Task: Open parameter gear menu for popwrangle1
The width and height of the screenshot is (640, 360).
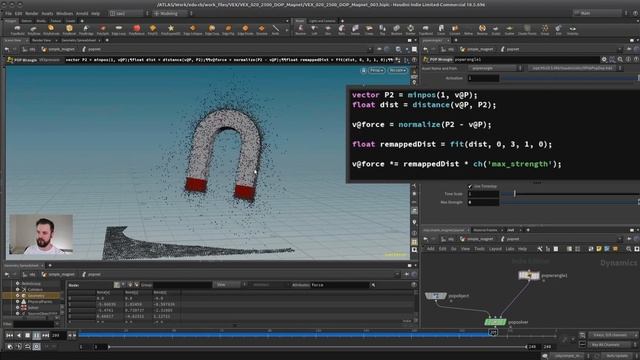Action: 604,60
